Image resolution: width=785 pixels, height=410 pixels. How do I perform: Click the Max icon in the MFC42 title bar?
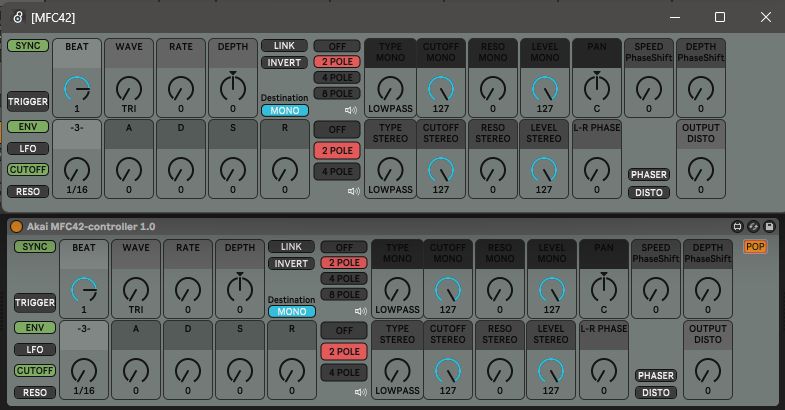(17, 17)
